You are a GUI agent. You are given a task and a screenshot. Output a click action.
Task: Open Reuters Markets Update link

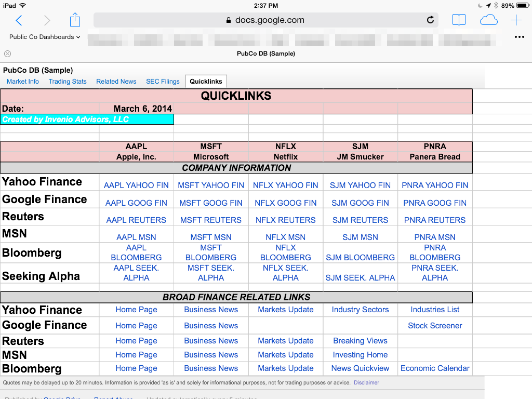click(285, 341)
